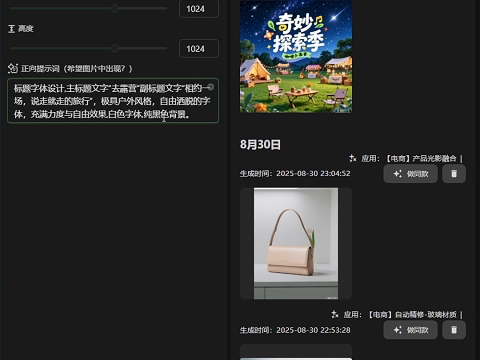Click the 8月30日 date heading
The height and width of the screenshot is (360, 480).
[x=260, y=144]
